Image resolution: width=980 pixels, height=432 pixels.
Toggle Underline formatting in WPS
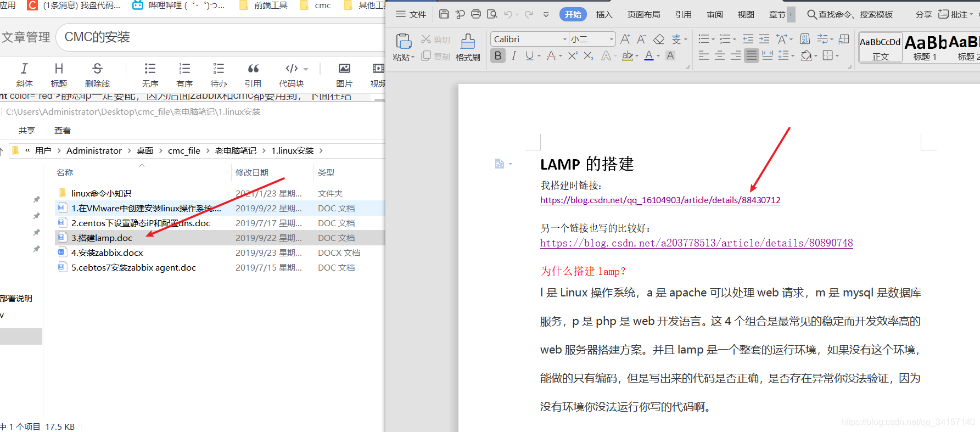pos(529,55)
